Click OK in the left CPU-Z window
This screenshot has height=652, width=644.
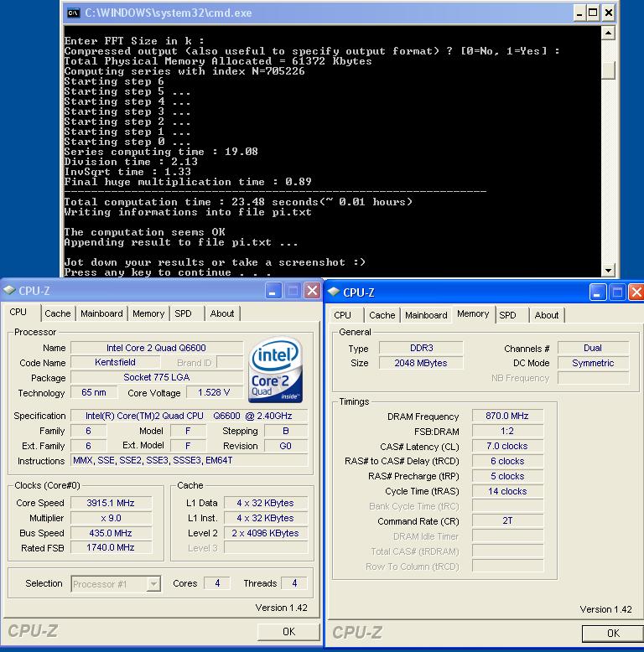click(288, 632)
